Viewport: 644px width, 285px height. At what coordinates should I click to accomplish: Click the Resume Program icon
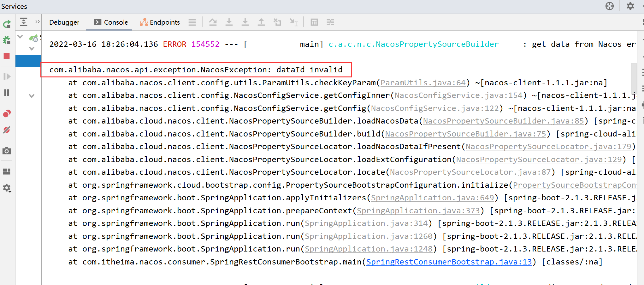coord(7,76)
